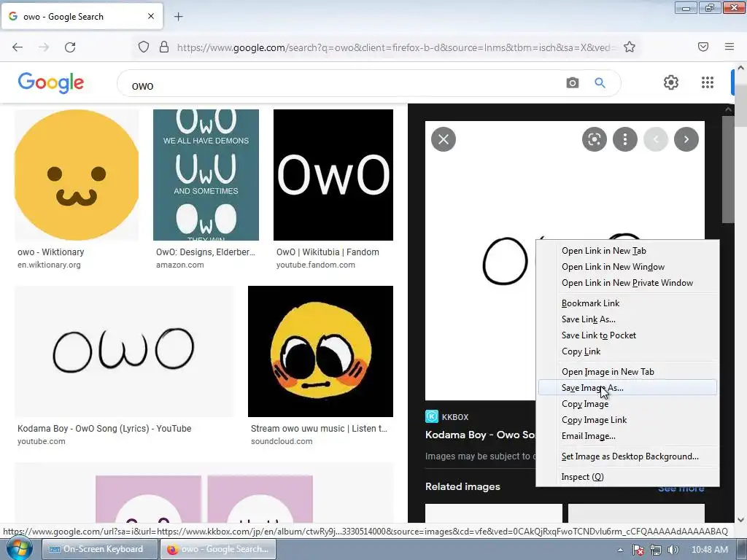Open the black OwO Wikitubia thumbnail

coord(333,175)
